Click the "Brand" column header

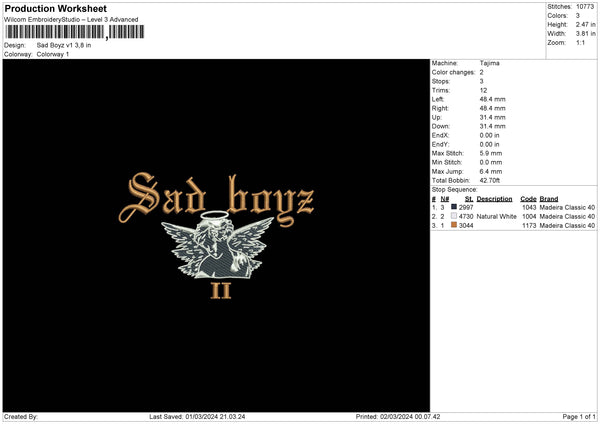(549, 199)
